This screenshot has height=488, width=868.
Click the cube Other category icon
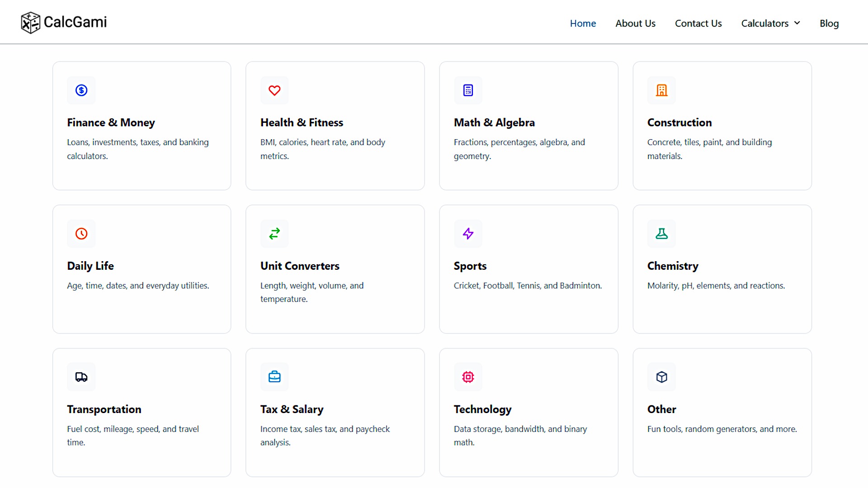click(661, 377)
